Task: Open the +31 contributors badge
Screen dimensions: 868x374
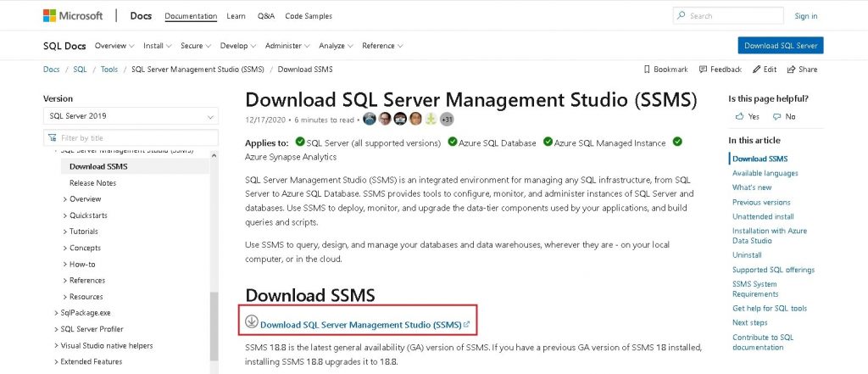Action: (x=447, y=119)
